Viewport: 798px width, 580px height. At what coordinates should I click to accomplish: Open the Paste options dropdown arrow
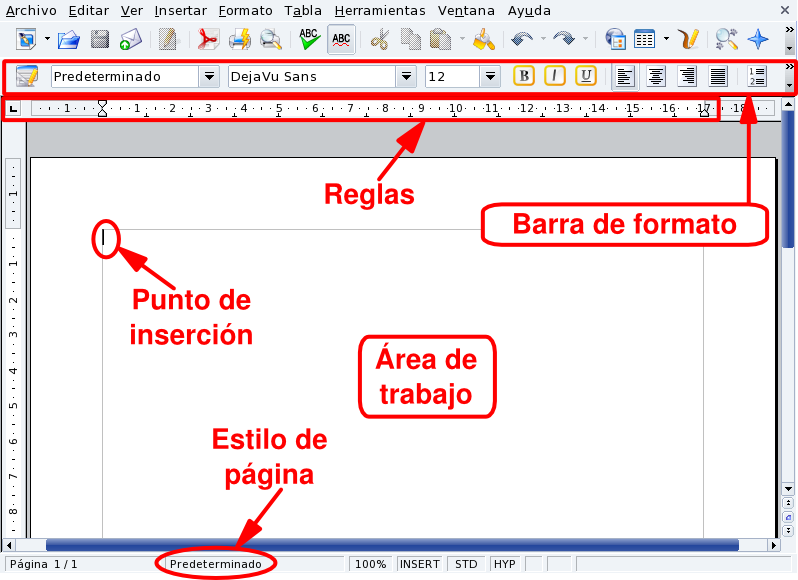462,39
